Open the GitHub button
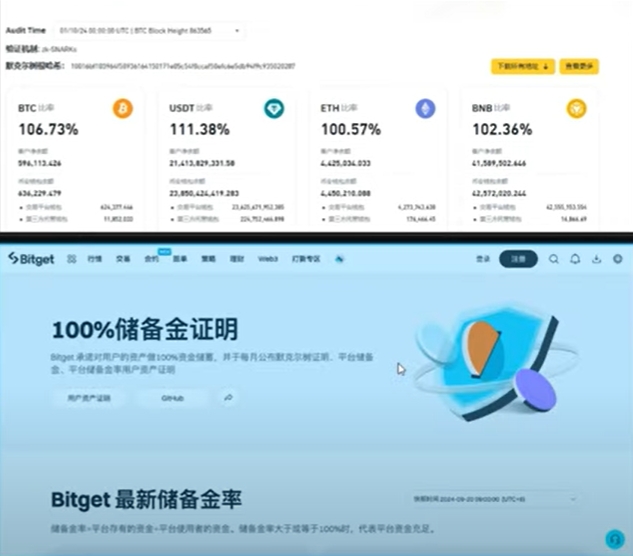Image resolution: width=633 pixels, height=556 pixels. point(172,398)
